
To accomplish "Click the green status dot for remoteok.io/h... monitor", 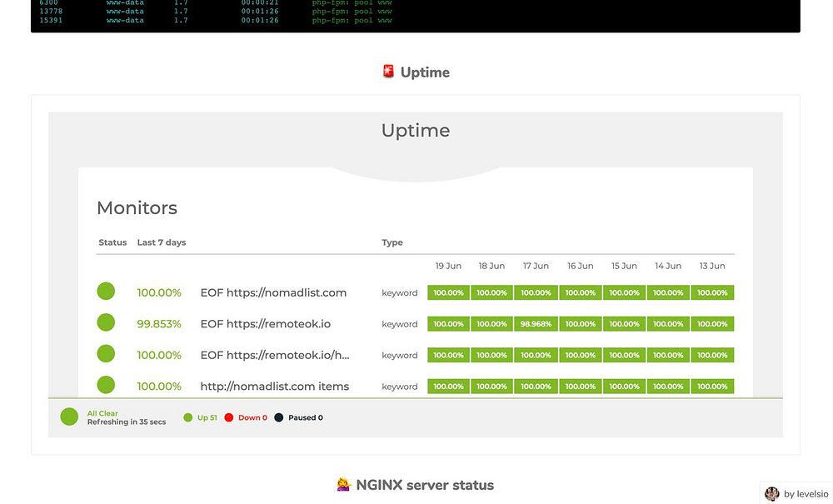I will click(x=106, y=354).
